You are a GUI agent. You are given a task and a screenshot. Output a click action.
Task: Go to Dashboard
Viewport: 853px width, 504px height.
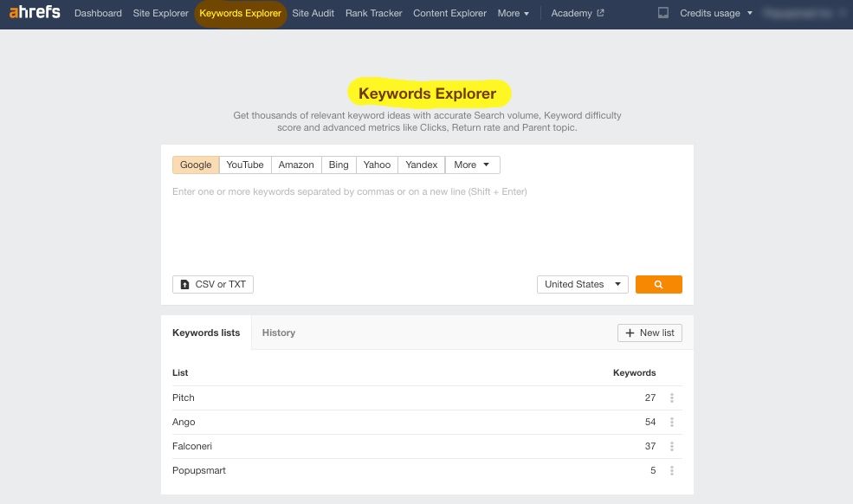98,13
